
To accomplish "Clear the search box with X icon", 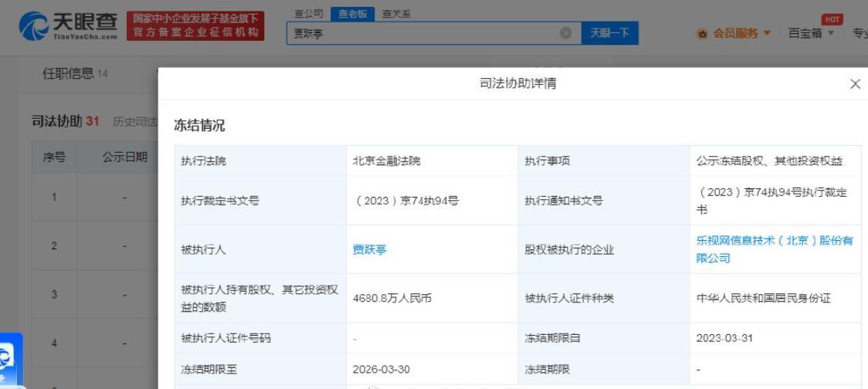I will 566,33.
